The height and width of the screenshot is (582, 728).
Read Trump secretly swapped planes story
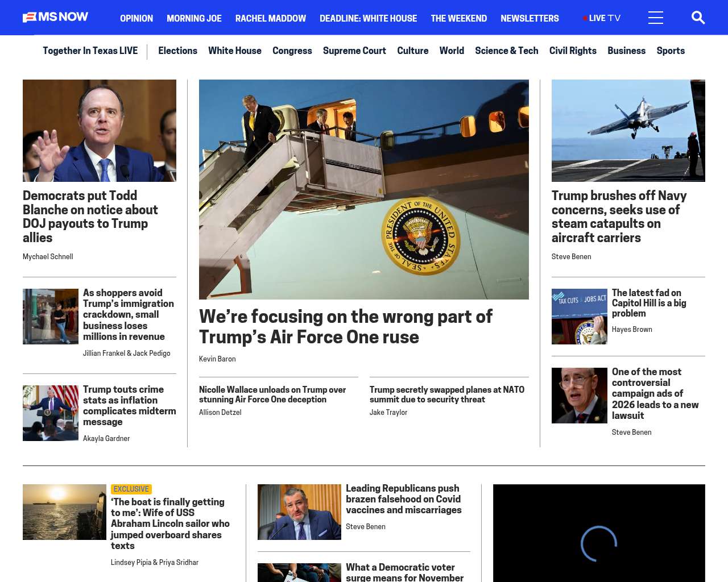pos(447,394)
